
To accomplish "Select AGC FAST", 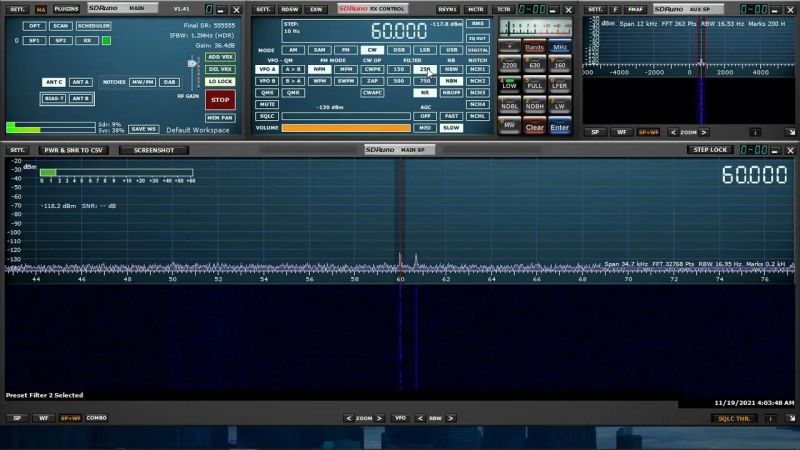I will [x=451, y=116].
